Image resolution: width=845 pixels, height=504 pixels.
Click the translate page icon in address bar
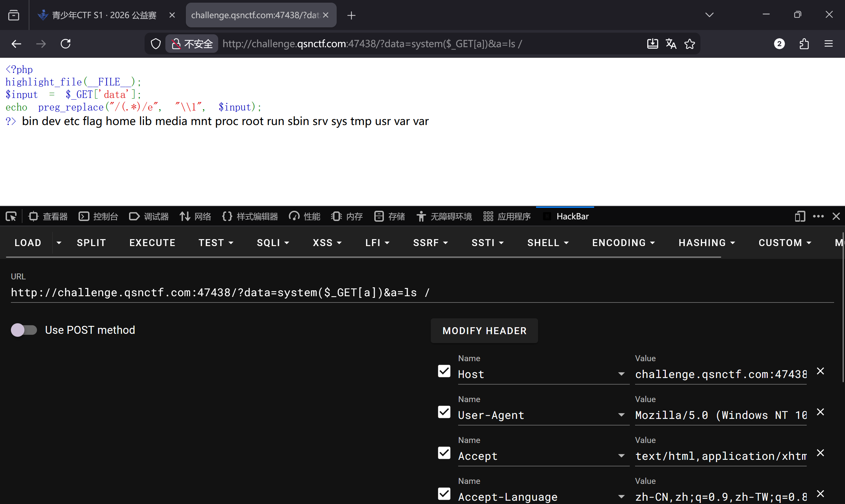pyautogui.click(x=671, y=44)
